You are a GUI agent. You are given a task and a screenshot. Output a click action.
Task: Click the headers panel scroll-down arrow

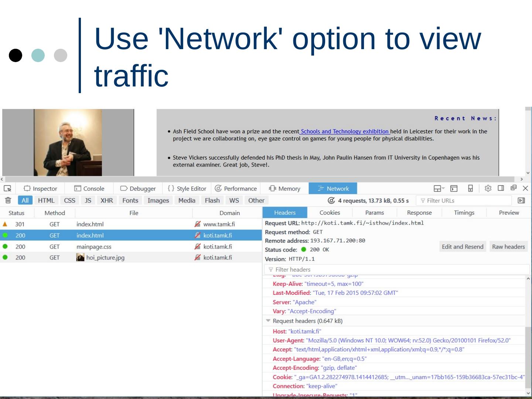click(528, 393)
